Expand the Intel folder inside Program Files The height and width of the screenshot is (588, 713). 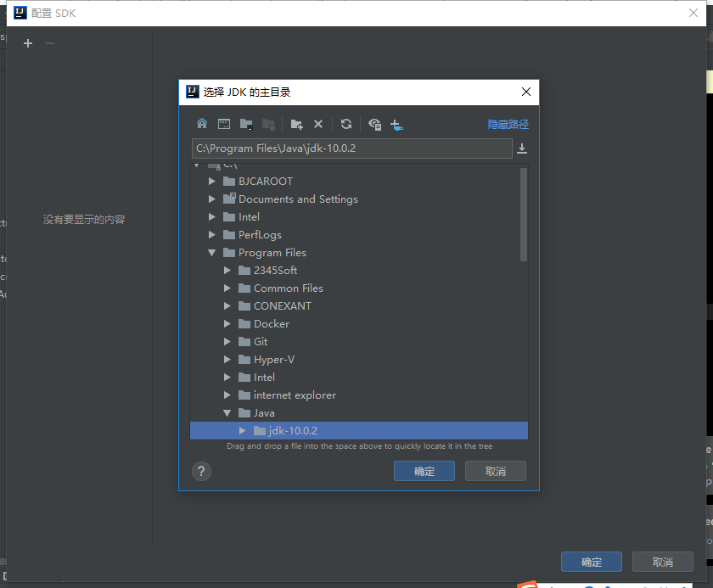[227, 378]
